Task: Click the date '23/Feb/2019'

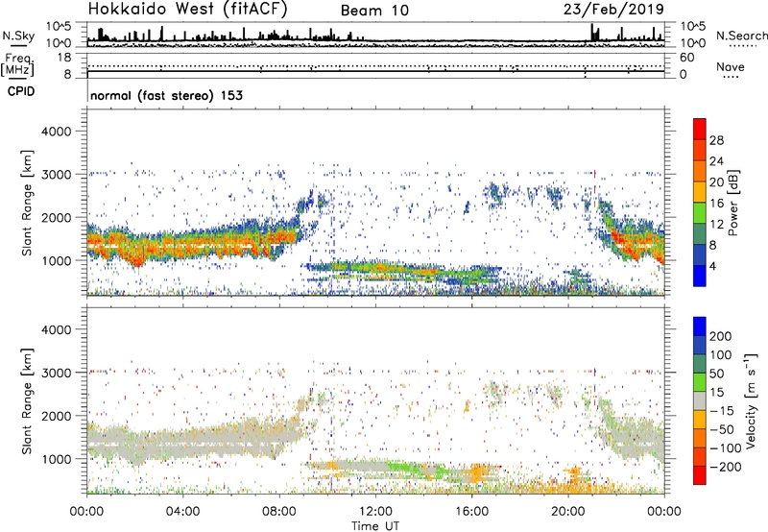Action: 613,9
